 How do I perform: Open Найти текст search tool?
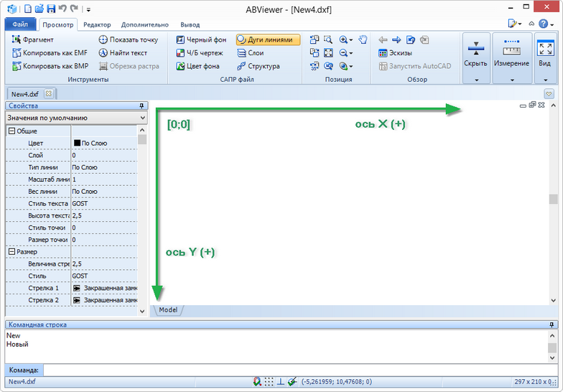pyautogui.click(x=122, y=53)
